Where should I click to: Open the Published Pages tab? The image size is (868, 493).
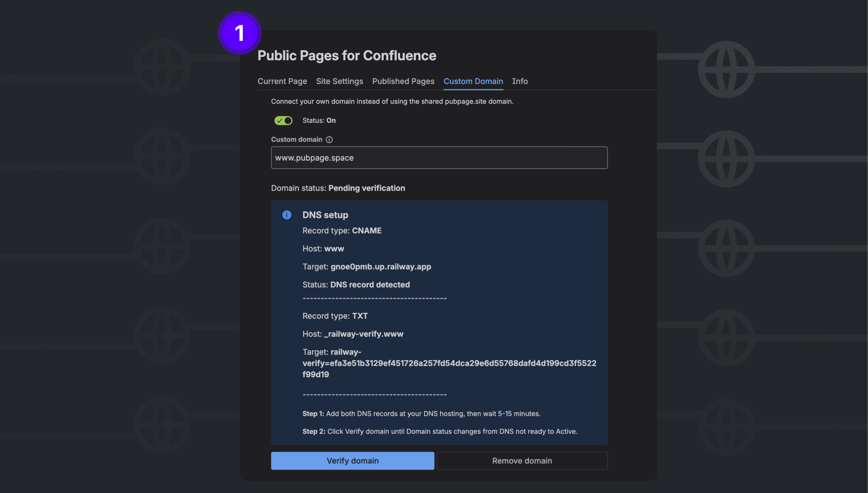[403, 81]
